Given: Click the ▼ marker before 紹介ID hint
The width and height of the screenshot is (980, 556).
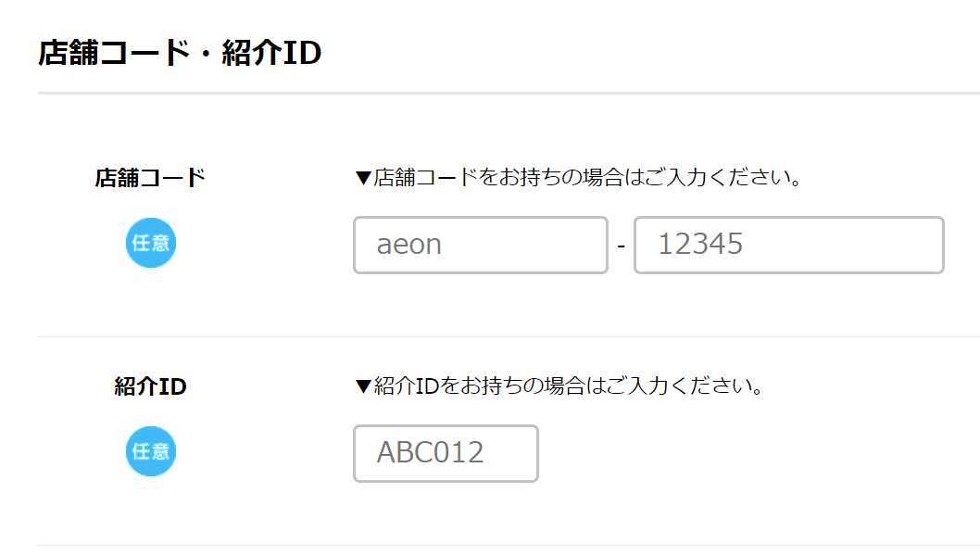Looking at the screenshot, I should tap(363, 385).
